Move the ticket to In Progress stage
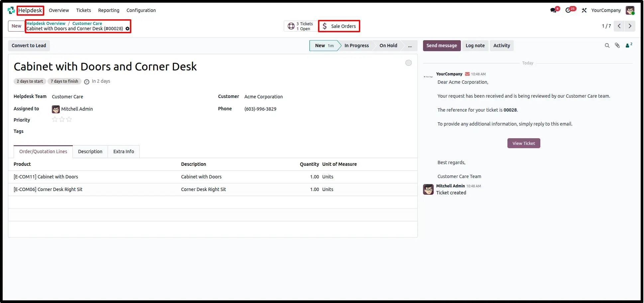644x303 pixels. pos(357,46)
